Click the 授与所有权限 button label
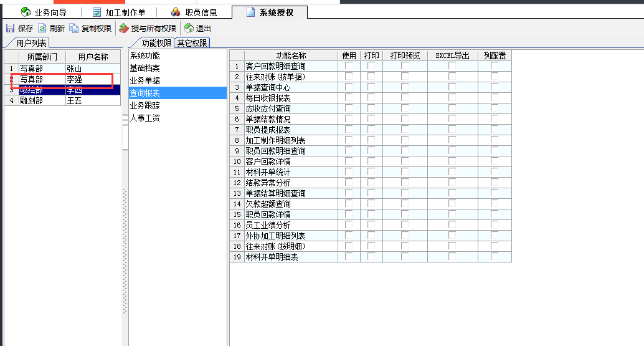 (x=154, y=28)
